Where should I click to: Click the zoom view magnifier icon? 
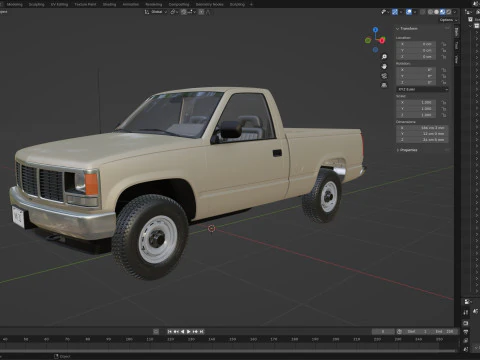(384, 57)
